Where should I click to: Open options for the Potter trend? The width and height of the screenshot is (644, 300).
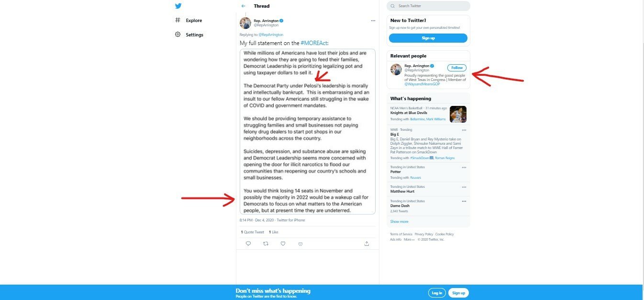pos(464,167)
